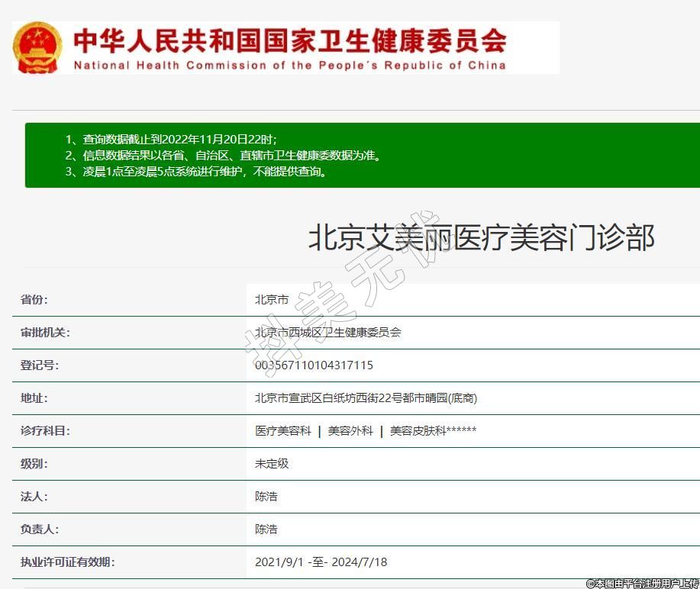This screenshot has width=700, height=589.
Task: Click the Chinese title 中华人民共和国国家卫生健康委员会
Action: click(x=289, y=40)
